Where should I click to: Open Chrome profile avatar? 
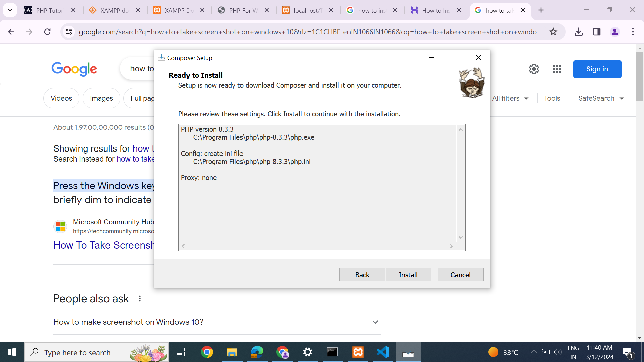[x=615, y=32]
